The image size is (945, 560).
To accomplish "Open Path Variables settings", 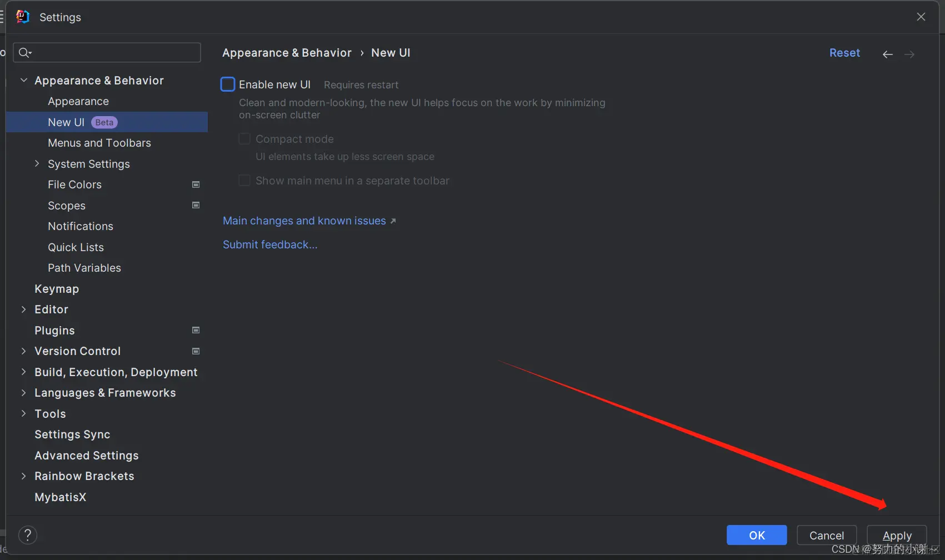I will pyautogui.click(x=84, y=268).
